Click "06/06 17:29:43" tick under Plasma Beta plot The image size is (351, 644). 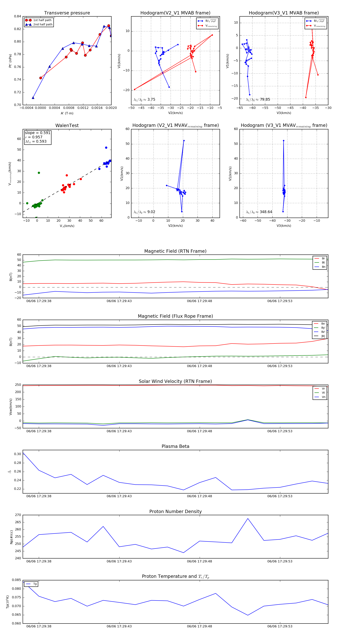point(119,496)
